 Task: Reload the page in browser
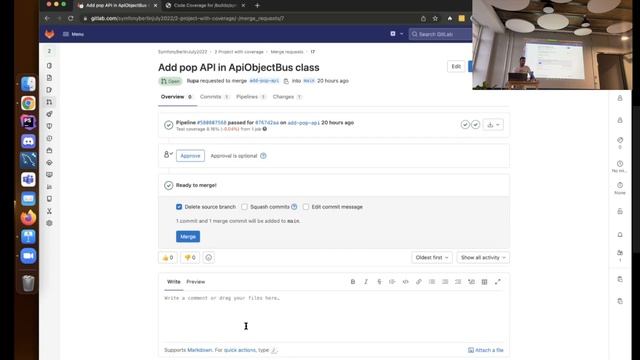pyautogui.click(x=71, y=18)
